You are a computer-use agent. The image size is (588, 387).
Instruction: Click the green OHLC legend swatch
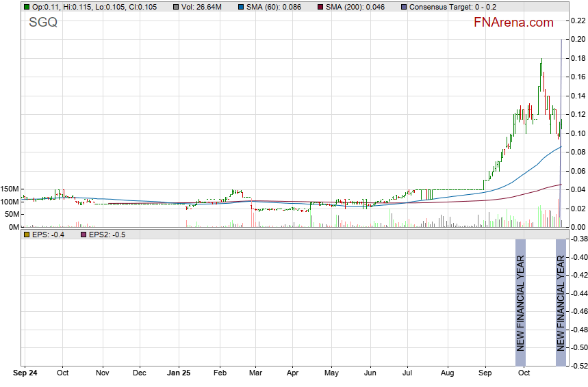pyautogui.click(x=26, y=7)
